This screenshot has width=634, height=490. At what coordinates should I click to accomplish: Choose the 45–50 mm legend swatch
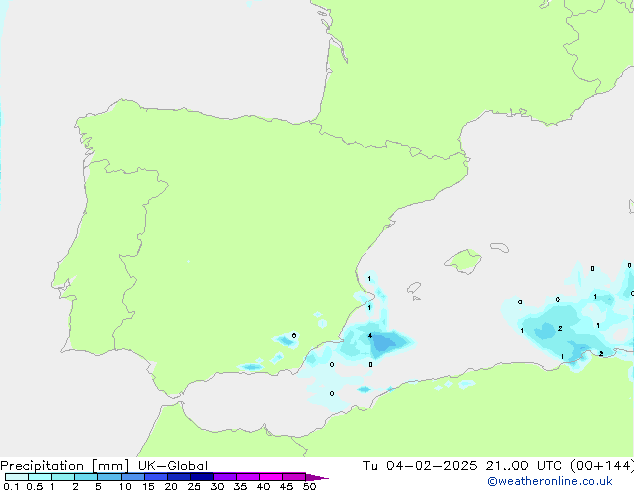pos(294,477)
